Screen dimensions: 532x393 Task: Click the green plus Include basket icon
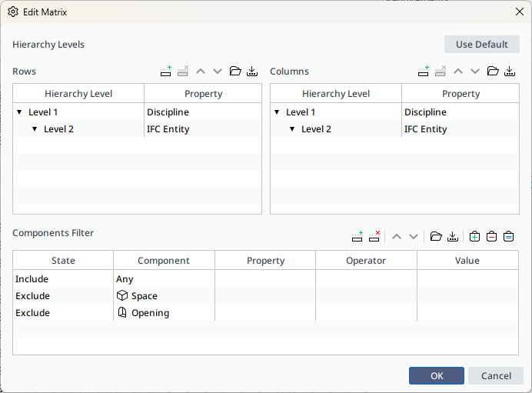point(474,236)
